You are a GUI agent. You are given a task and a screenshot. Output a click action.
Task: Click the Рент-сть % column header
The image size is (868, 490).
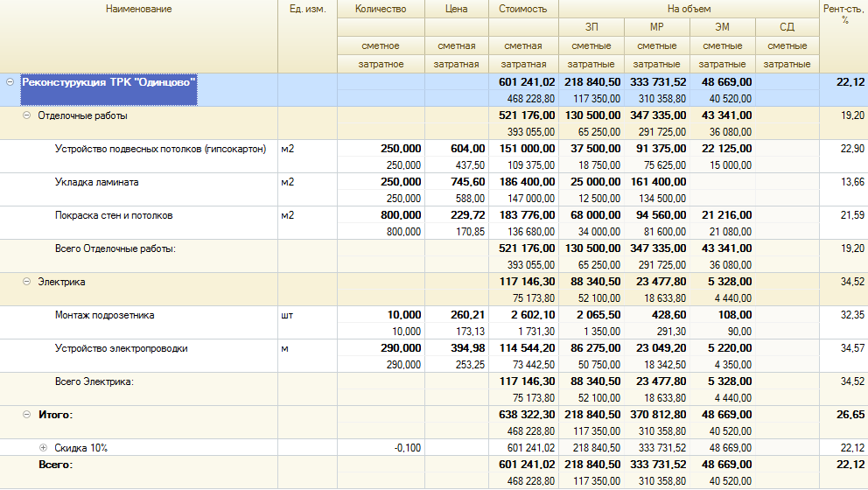pos(844,13)
